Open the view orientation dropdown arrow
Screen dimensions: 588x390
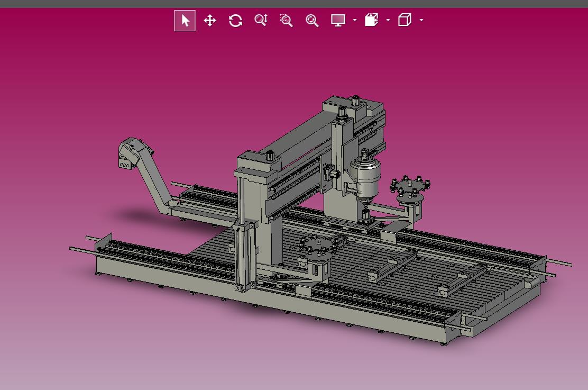pos(421,20)
